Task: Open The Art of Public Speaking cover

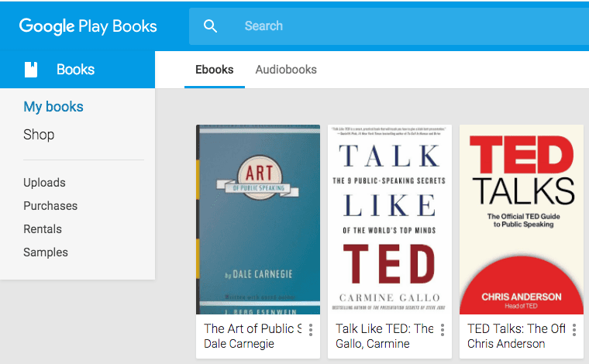Action: (x=258, y=219)
